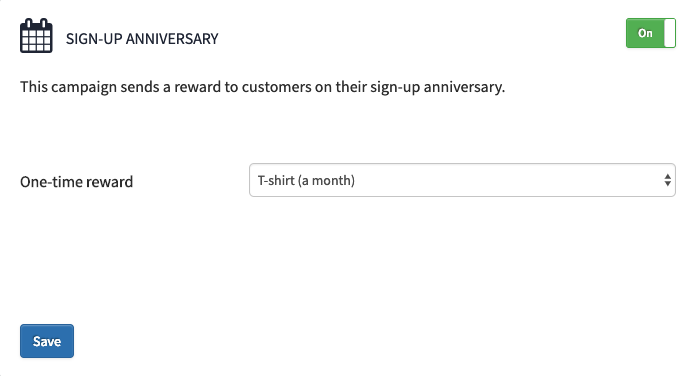Click the calendar grid inside the icon
The width and height of the screenshot is (695, 376).
point(36,41)
